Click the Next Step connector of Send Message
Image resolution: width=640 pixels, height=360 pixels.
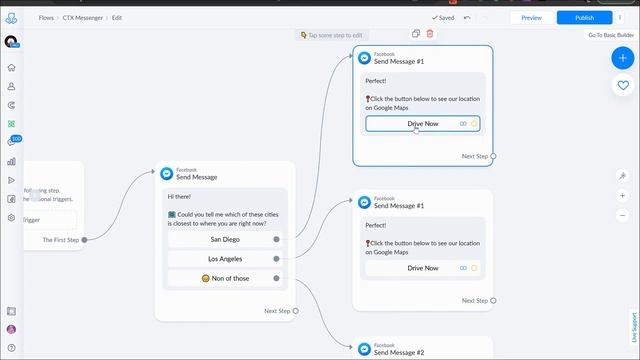(x=296, y=311)
